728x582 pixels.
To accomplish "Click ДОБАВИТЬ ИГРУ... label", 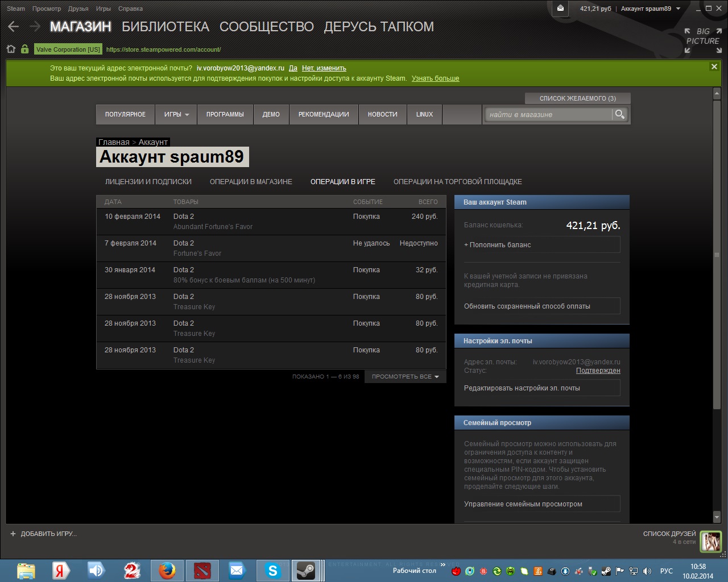I will [48, 534].
